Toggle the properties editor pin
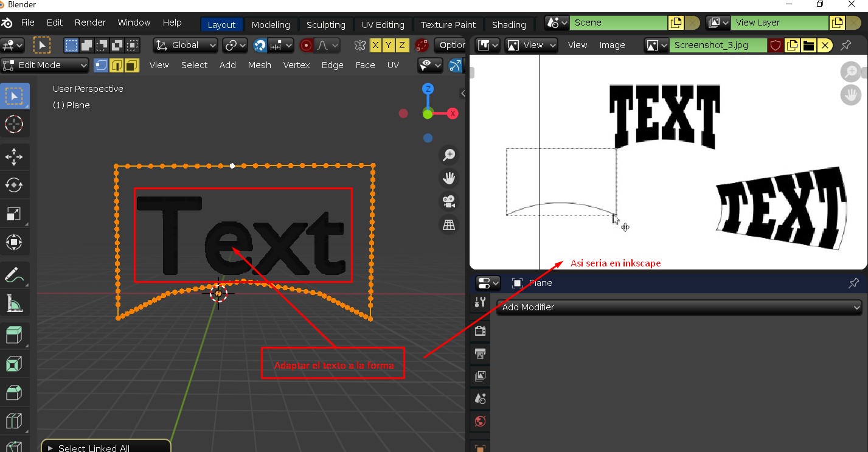This screenshot has height=452, width=868. (x=853, y=283)
